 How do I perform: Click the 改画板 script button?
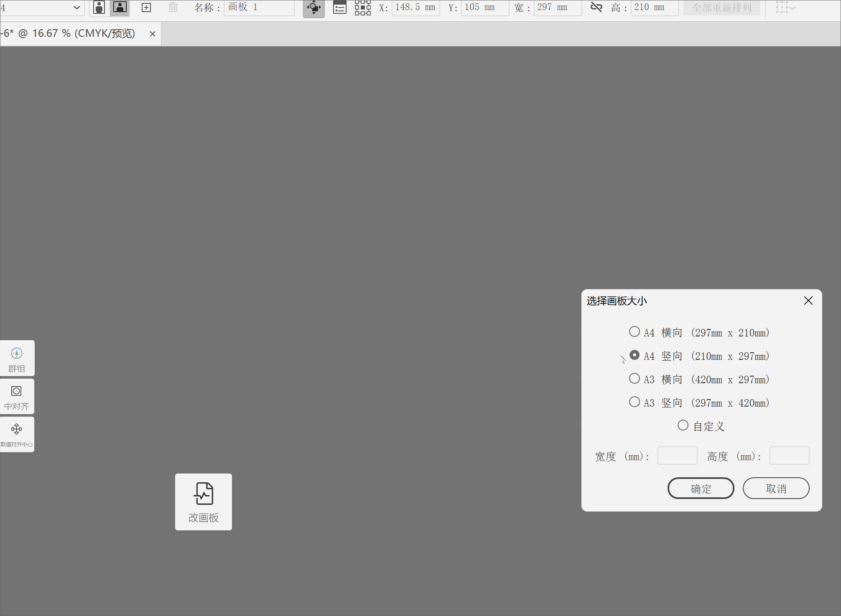point(204,502)
